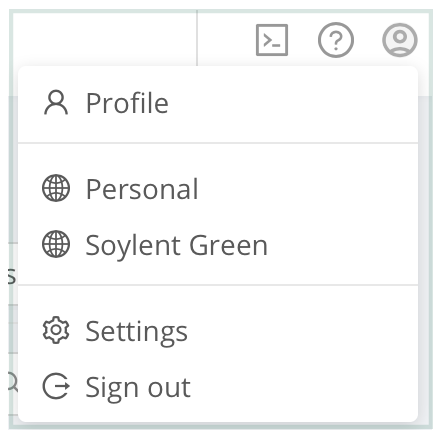Click the partially hidden magnifier search icon
Viewport: 444px width, 440px height.
pyautogui.click(x=13, y=382)
